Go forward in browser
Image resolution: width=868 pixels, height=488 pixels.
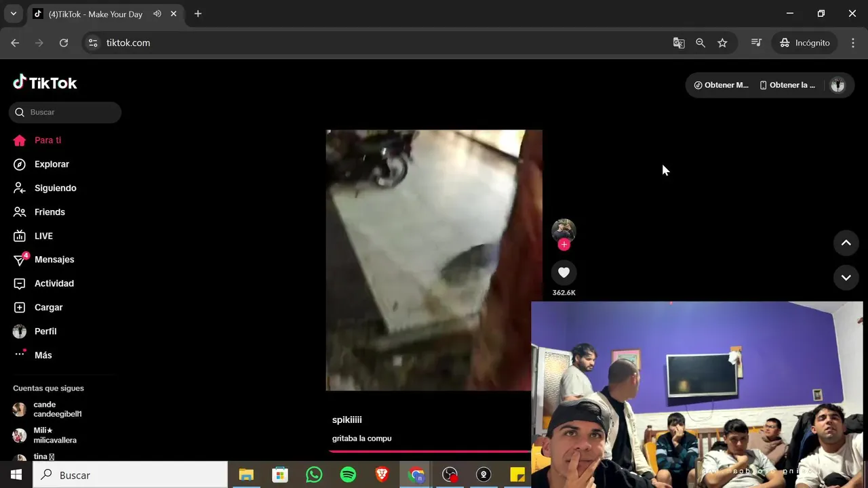pos(39,43)
